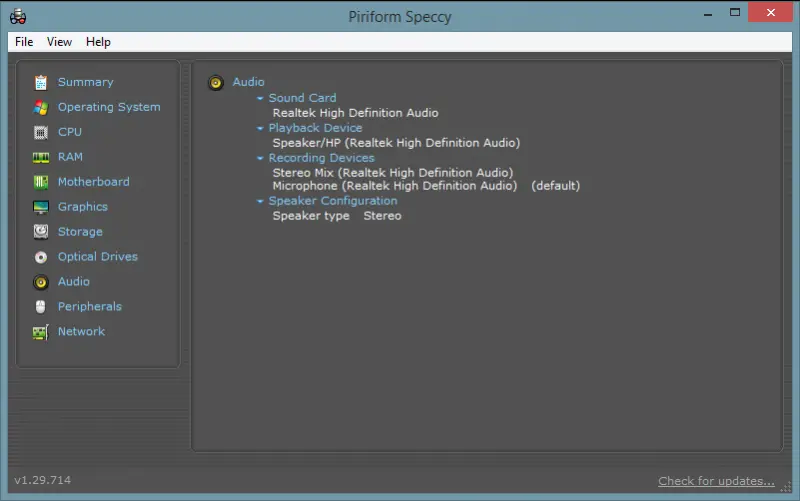Open the Storage hard drive icon
The height and width of the screenshot is (501, 800).
click(41, 232)
